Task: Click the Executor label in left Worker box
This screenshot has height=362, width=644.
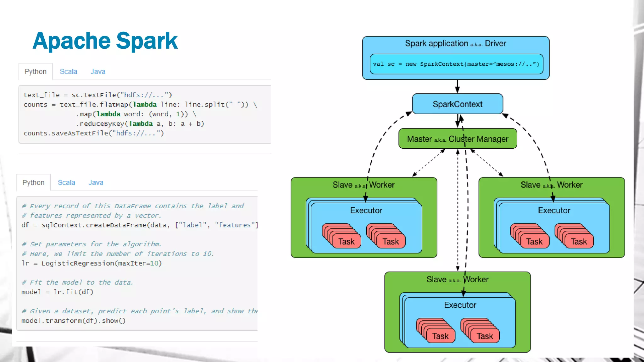Action: (x=366, y=211)
